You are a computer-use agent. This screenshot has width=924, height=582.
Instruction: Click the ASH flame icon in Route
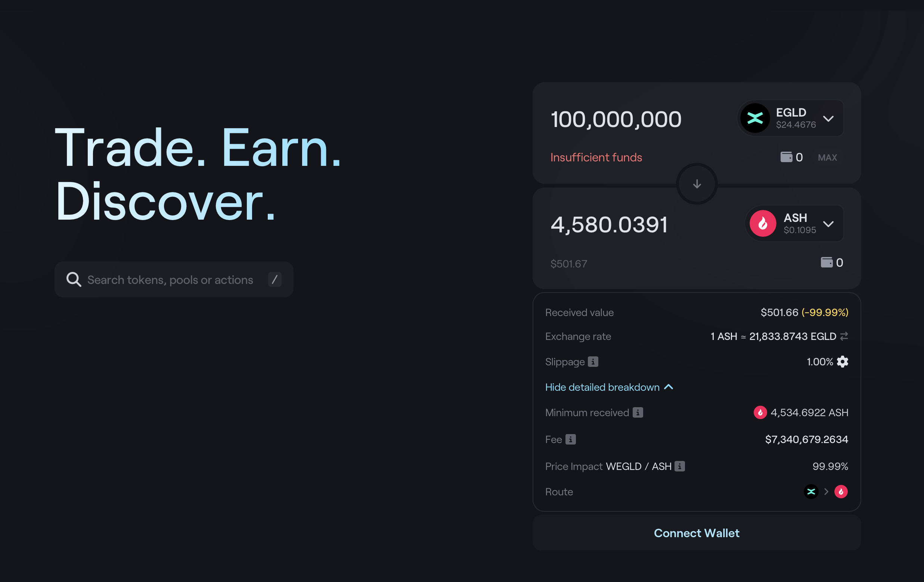(x=841, y=491)
